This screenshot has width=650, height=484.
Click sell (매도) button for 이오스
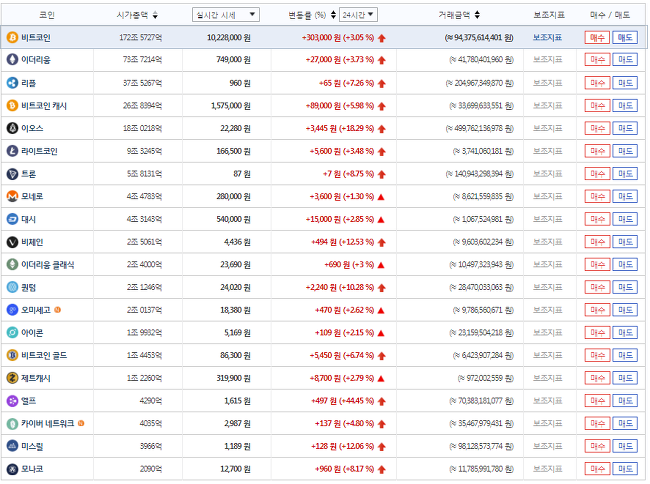625,128
